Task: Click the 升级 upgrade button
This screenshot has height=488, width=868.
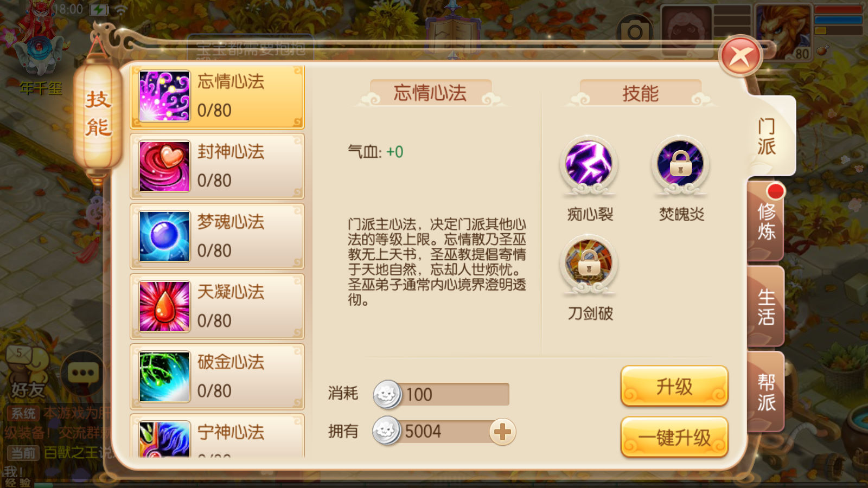Action: click(674, 386)
